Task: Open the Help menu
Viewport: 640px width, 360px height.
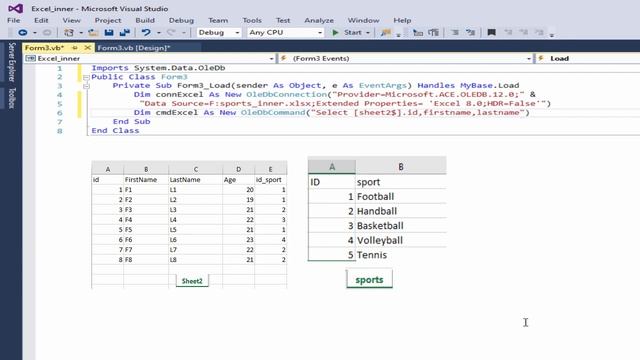Action: point(402,20)
